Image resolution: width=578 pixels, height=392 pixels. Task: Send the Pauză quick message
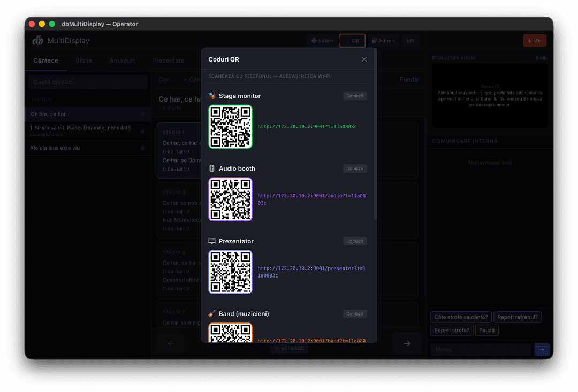[486, 330]
